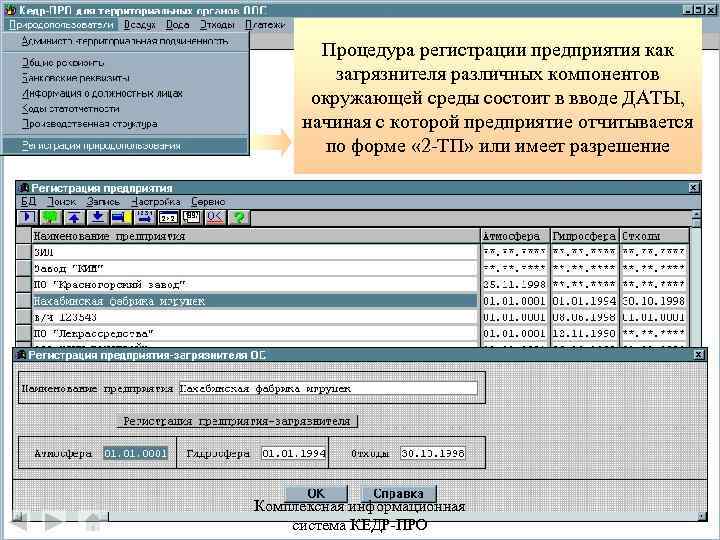The height and width of the screenshot is (540, 720).
Task: Click the faded previous-slide arrow icon
Action: [x=20, y=521]
